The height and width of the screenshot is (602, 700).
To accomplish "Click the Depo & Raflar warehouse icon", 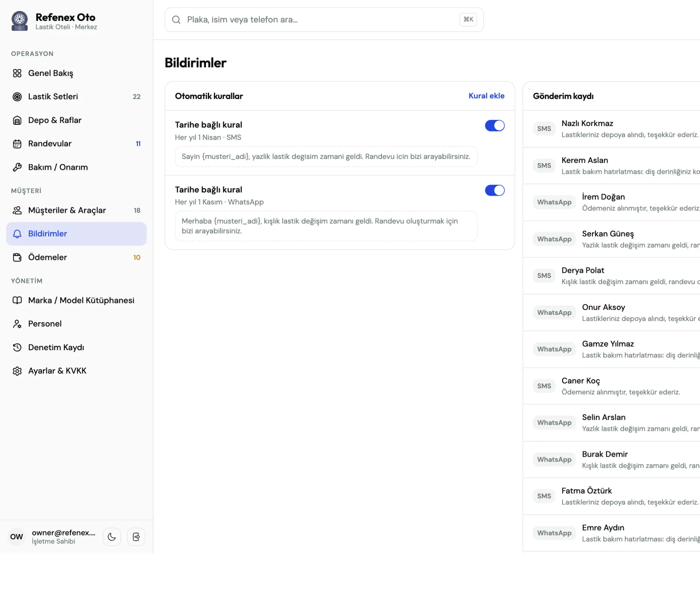I will (17, 120).
